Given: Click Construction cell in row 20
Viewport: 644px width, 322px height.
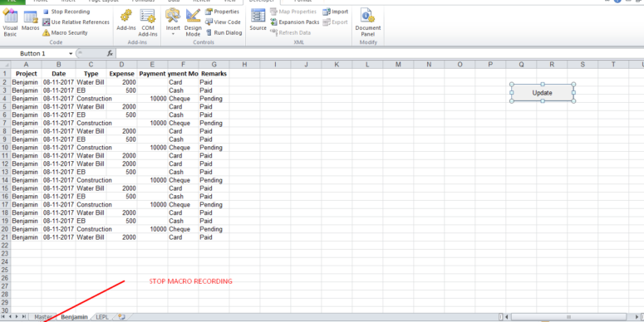Looking at the screenshot, I should click(91, 229).
